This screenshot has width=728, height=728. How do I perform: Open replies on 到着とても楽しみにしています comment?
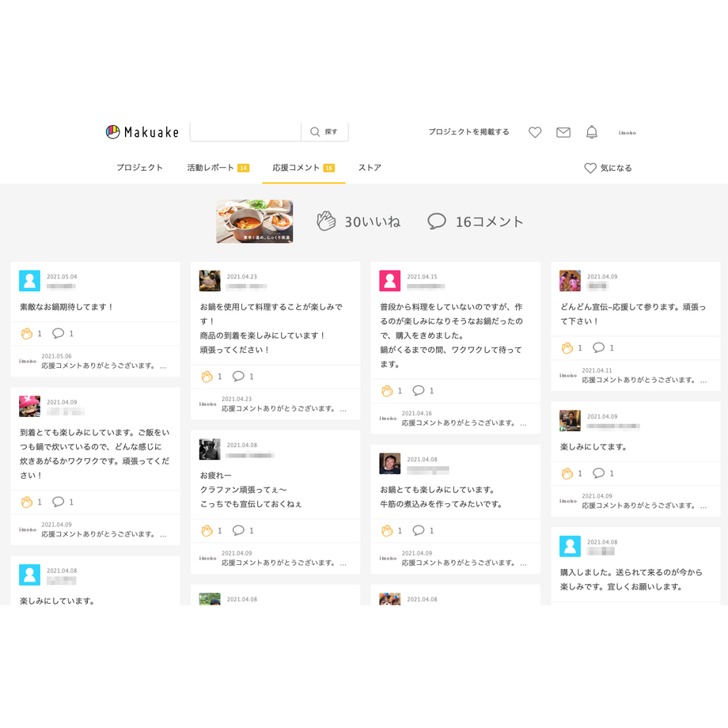tap(58, 502)
